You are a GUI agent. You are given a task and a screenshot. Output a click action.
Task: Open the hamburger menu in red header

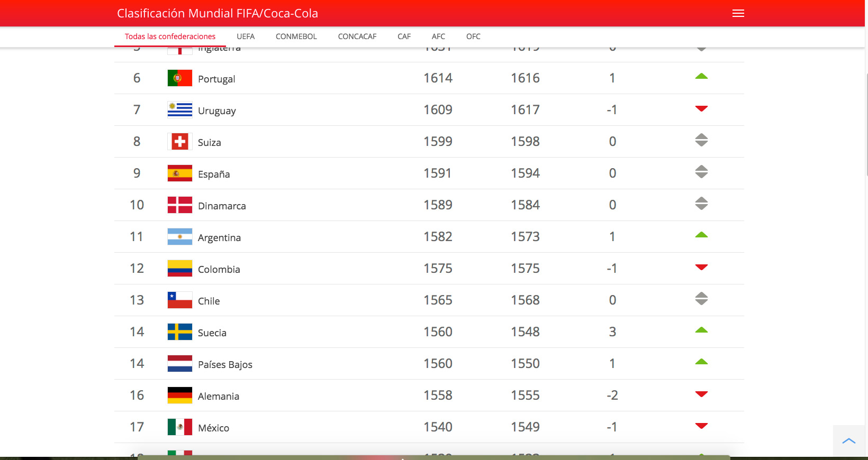(x=738, y=13)
